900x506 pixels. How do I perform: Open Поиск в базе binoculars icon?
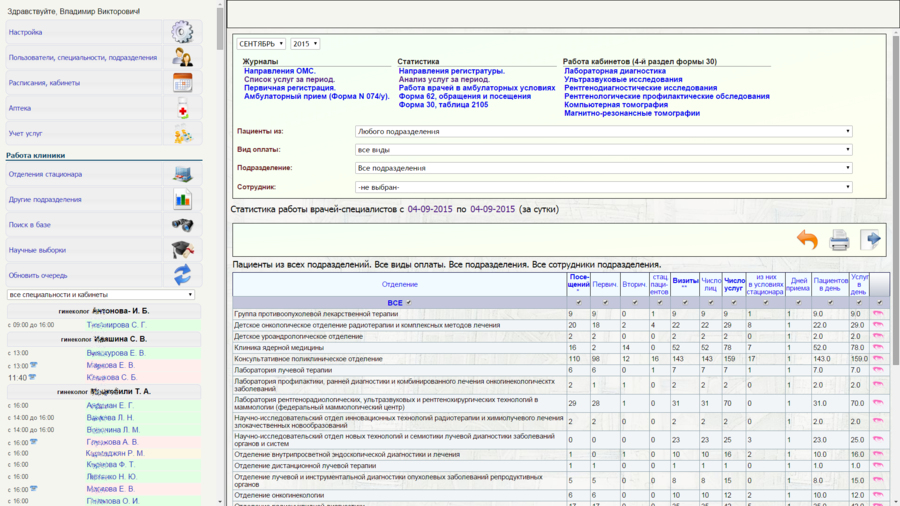click(183, 224)
